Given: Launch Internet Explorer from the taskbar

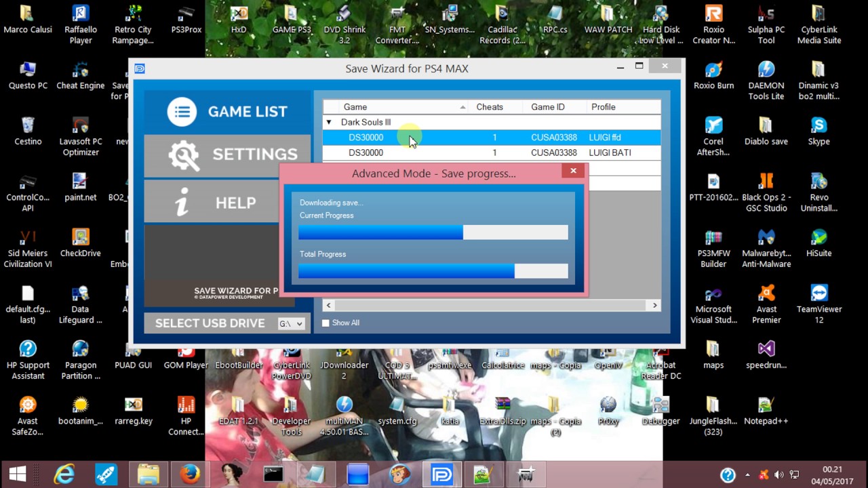Looking at the screenshot, I should 64,474.
